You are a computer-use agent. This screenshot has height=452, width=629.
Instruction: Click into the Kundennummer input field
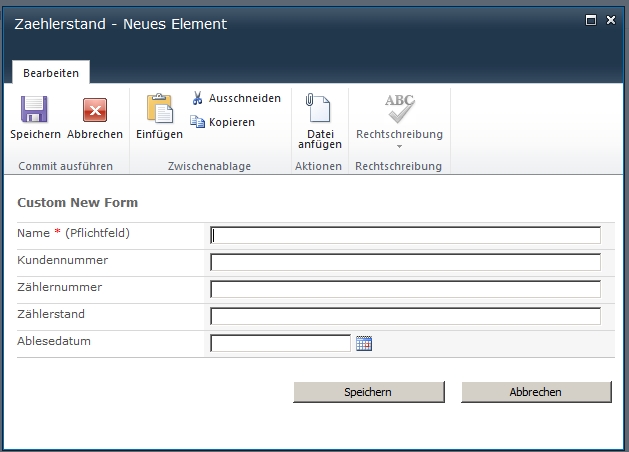pos(405,263)
